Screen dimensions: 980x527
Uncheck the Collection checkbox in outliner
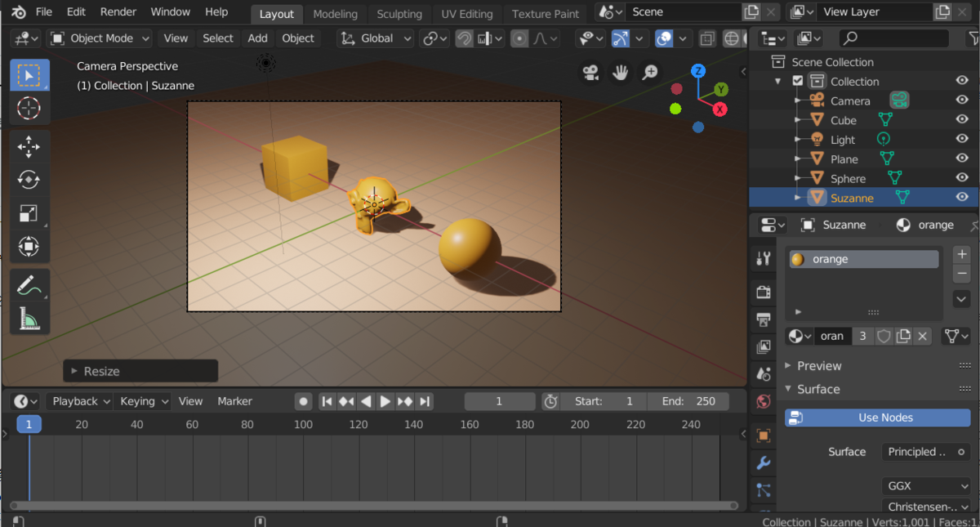[798, 81]
